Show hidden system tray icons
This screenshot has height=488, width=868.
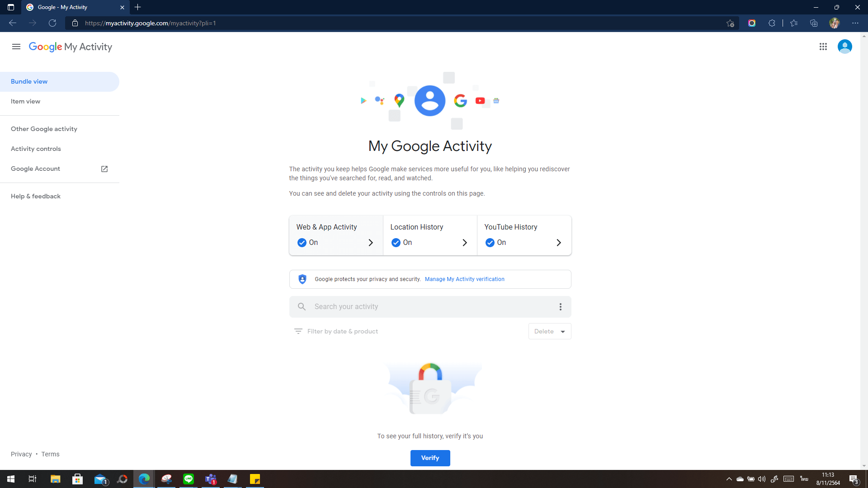click(x=729, y=479)
